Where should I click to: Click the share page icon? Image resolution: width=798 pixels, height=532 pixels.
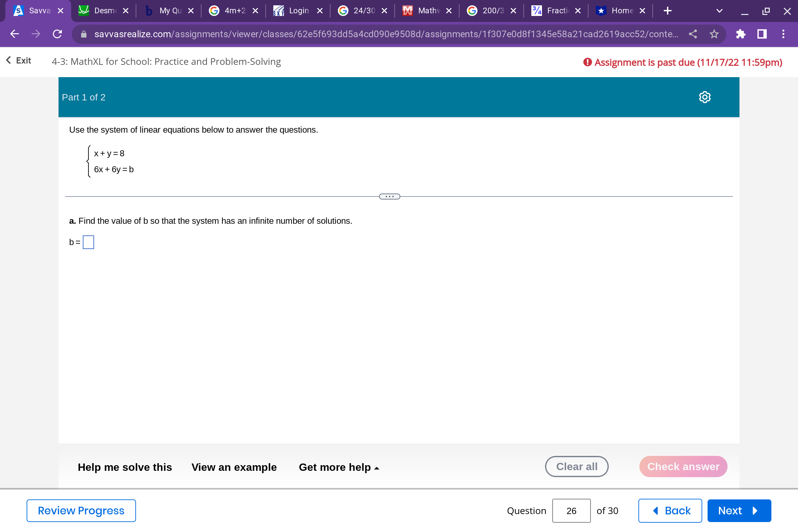pyautogui.click(x=693, y=34)
